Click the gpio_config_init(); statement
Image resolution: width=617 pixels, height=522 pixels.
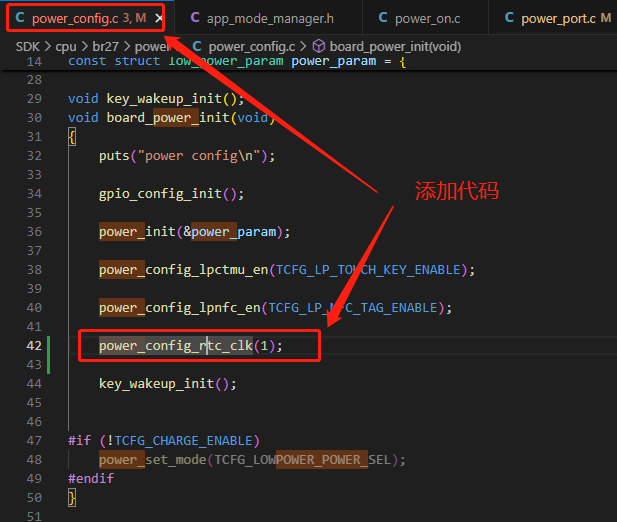click(x=171, y=194)
